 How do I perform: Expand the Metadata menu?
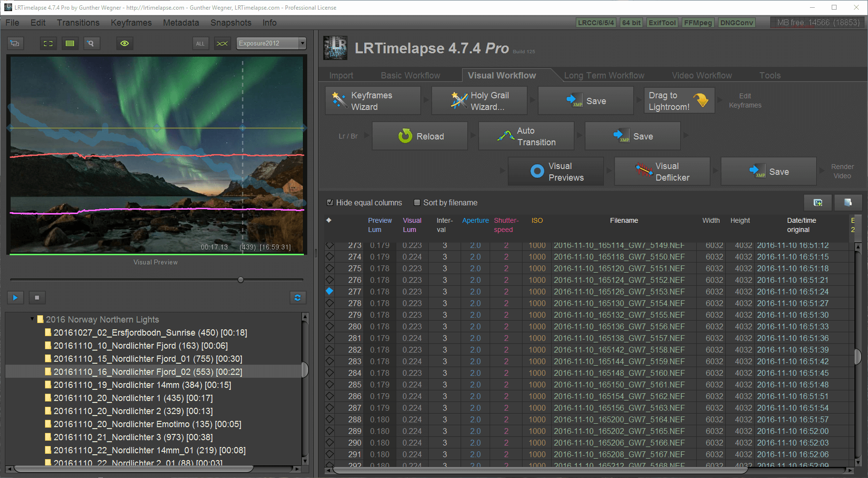click(181, 22)
